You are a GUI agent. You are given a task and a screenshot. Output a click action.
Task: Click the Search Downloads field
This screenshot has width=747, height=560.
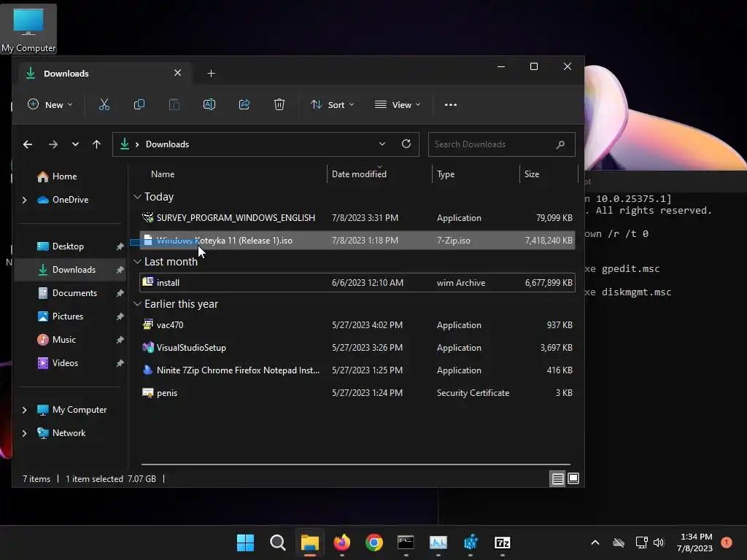pos(501,144)
